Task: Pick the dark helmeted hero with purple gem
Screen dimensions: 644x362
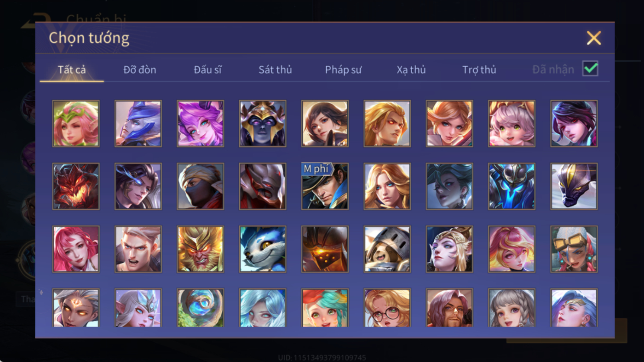Action: click(x=263, y=124)
